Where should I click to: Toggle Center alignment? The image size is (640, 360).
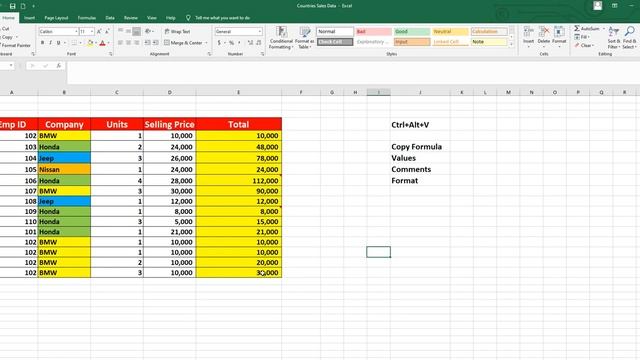(128, 43)
